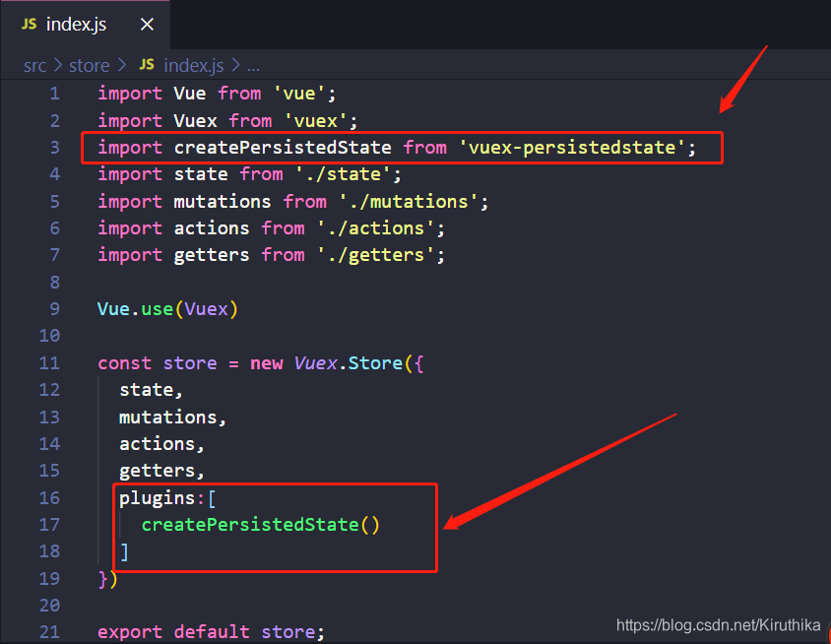
Task: Click 'Vue' identifier on line 1
Action: pyautogui.click(x=190, y=94)
